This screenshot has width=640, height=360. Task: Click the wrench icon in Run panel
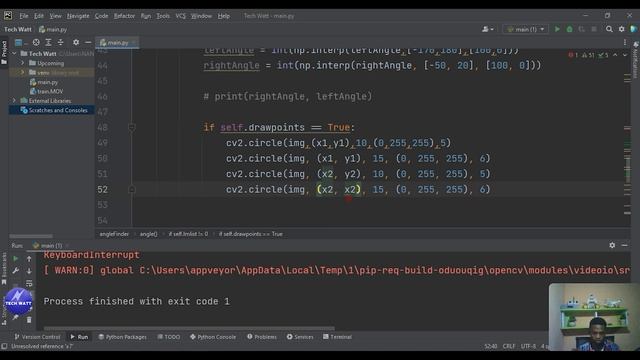16,271
